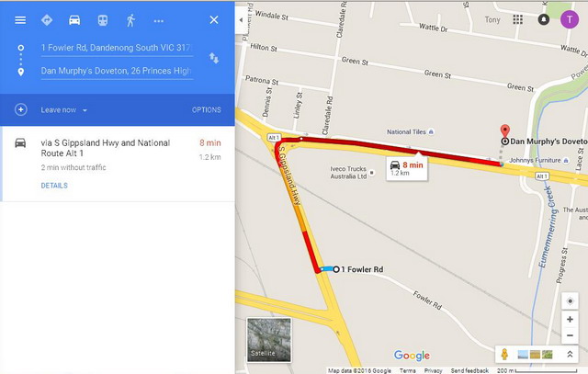Switch to public transit mode
Screen dimensions: 588x374
click(x=103, y=20)
